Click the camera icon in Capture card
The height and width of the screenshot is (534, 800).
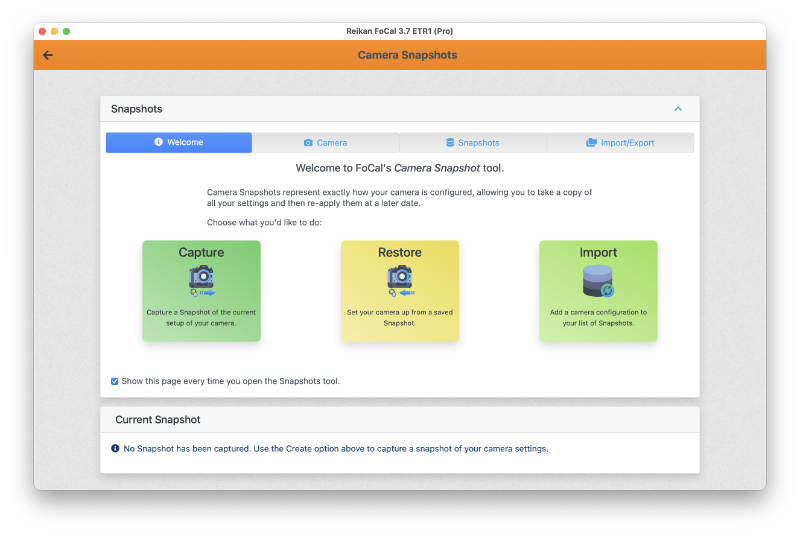tap(202, 280)
